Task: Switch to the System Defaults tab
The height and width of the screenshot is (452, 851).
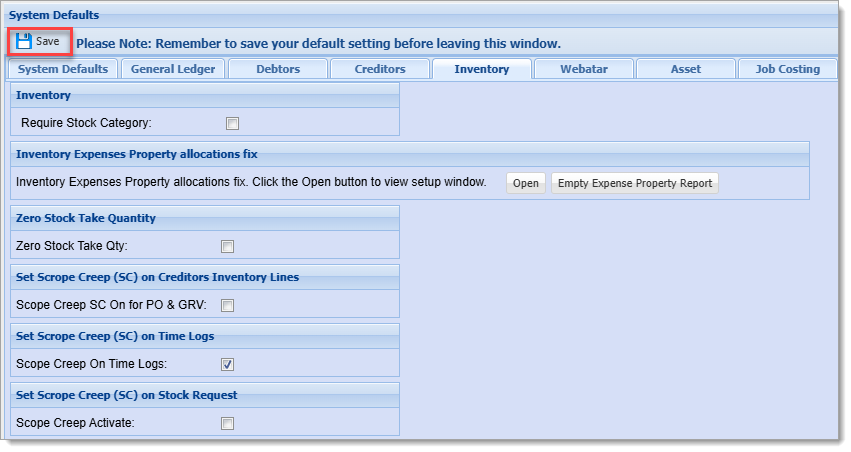Action: tap(63, 69)
